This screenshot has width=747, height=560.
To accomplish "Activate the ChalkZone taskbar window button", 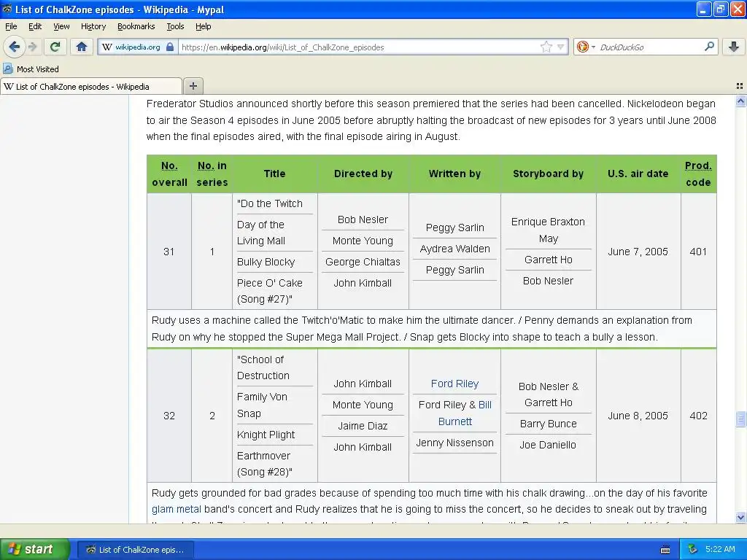I will 135,550.
